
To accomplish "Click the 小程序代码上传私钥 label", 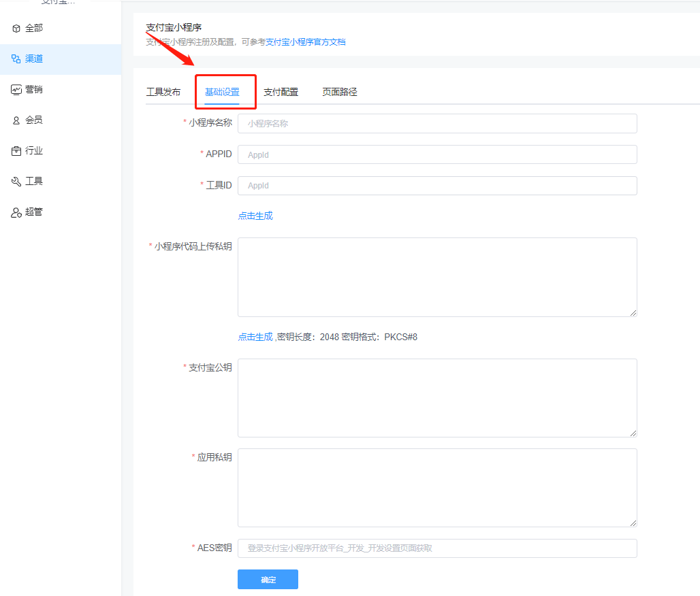I will (193, 246).
